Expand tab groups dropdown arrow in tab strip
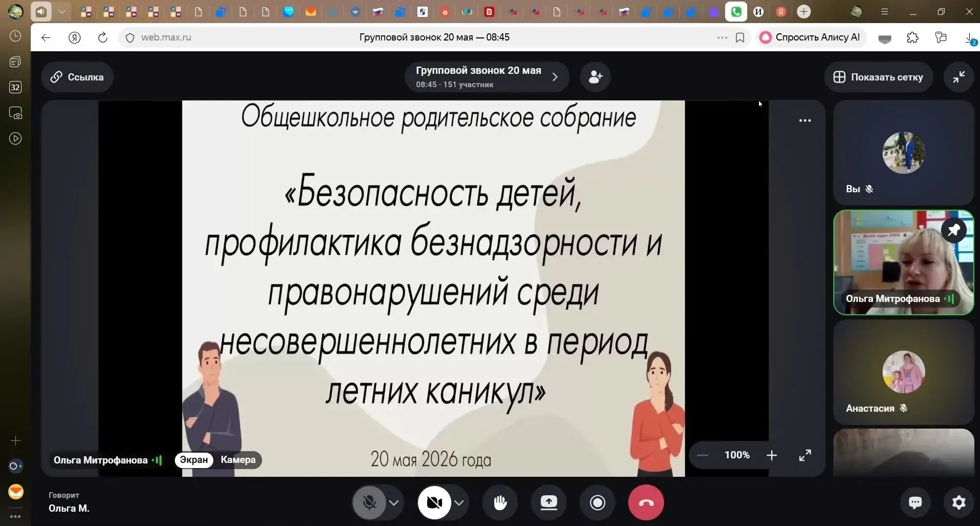Screen dimensions: 980x526 (62, 12)
